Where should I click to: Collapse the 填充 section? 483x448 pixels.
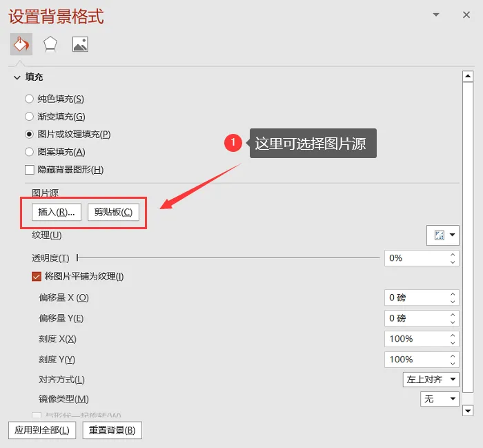(x=17, y=77)
